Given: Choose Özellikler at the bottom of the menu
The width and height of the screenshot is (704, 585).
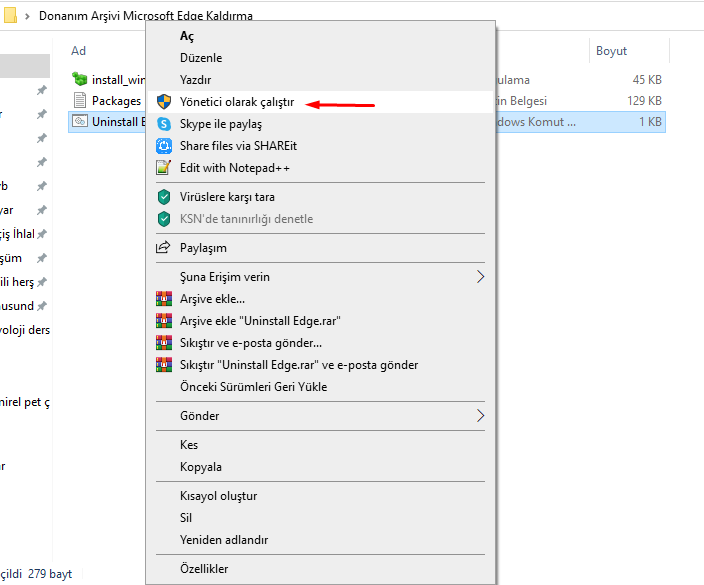Looking at the screenshot, I should pyautogui.click(x=204, y=569).
